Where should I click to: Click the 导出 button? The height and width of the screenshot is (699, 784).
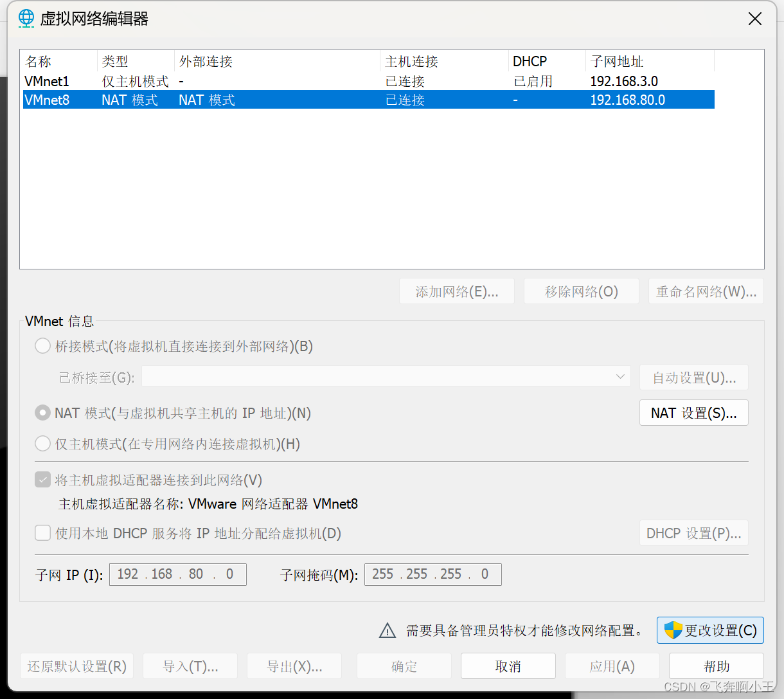pos(294,666)
